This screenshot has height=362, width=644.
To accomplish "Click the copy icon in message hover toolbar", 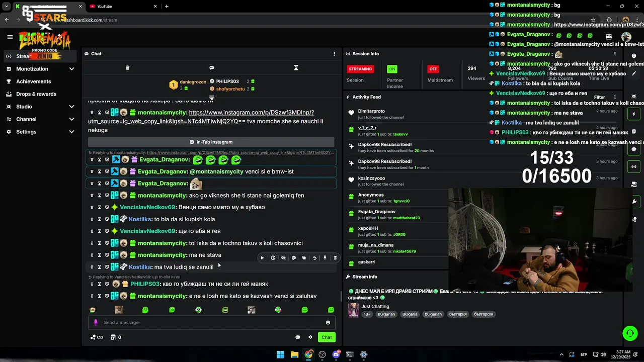I will click(x=304, y=258).
